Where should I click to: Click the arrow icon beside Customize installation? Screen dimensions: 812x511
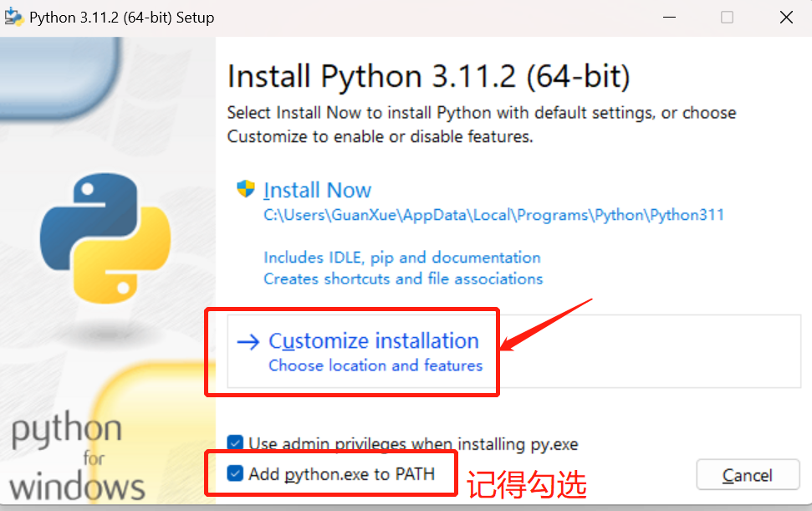pyautogui.click(x=248, y=342)
